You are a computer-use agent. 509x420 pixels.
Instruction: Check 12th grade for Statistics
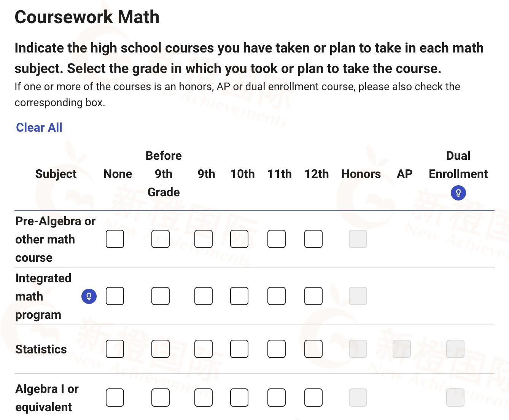(313, 349)
